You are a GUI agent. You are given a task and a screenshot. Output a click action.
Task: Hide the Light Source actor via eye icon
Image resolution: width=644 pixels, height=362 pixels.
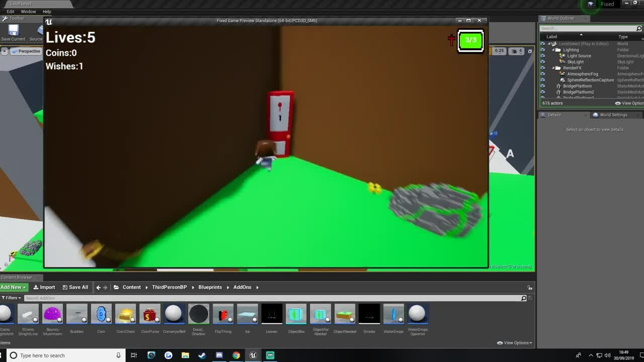542,56
